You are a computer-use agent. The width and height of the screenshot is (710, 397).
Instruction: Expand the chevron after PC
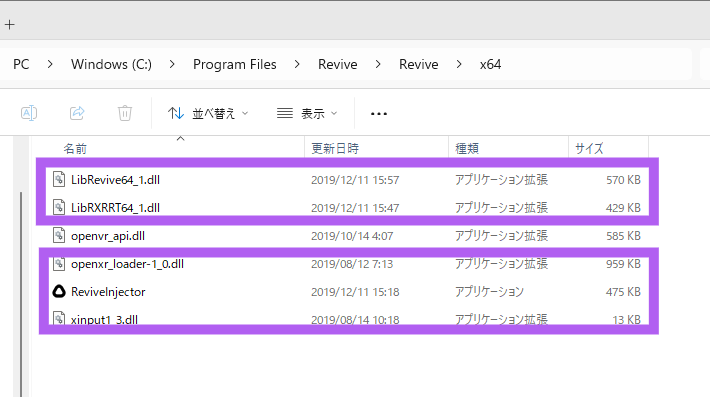pos(50,64)
